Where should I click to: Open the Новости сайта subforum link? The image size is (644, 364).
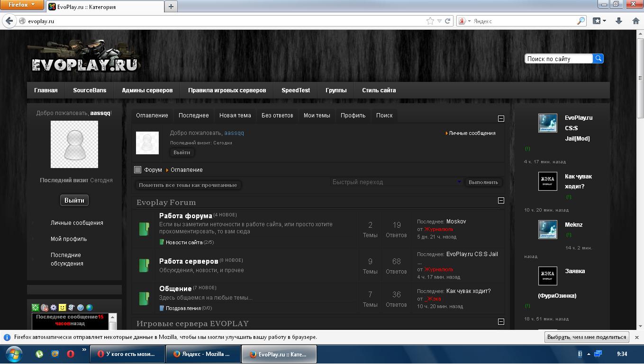click(x=184, y=242)
